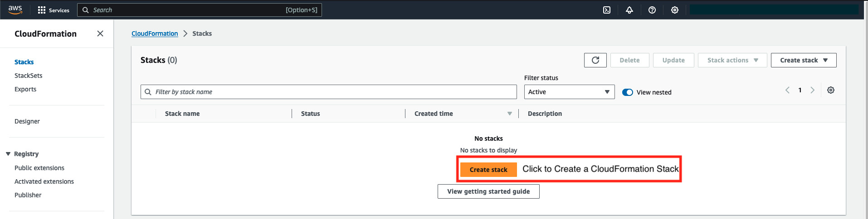This screenshot has width=868, height=219.
Task: Focus the top AWS search box
Action: [x=200, y=10]
